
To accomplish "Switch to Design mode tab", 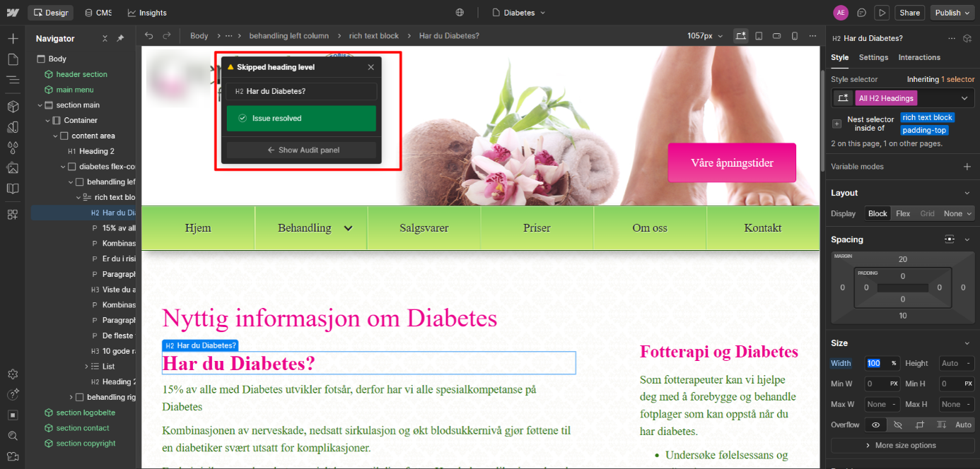I will [50, 13].
